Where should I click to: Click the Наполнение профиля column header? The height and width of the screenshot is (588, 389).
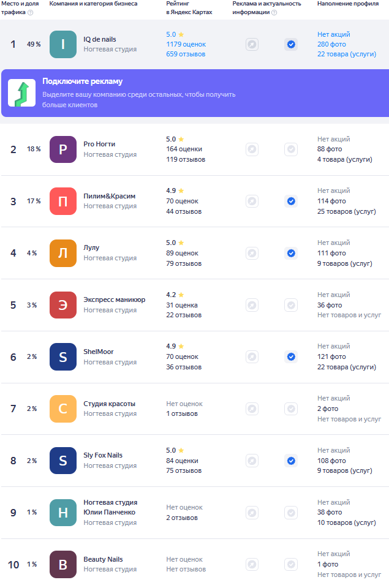pyautogui.click(x=348, y=4)
